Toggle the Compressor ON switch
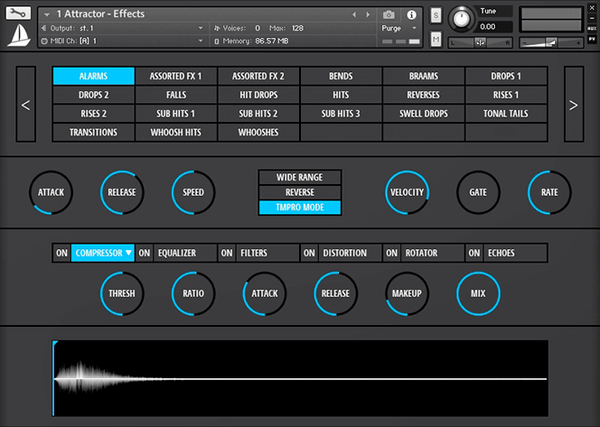Viewport: 600px width, 427px height. tap(61, 253)
